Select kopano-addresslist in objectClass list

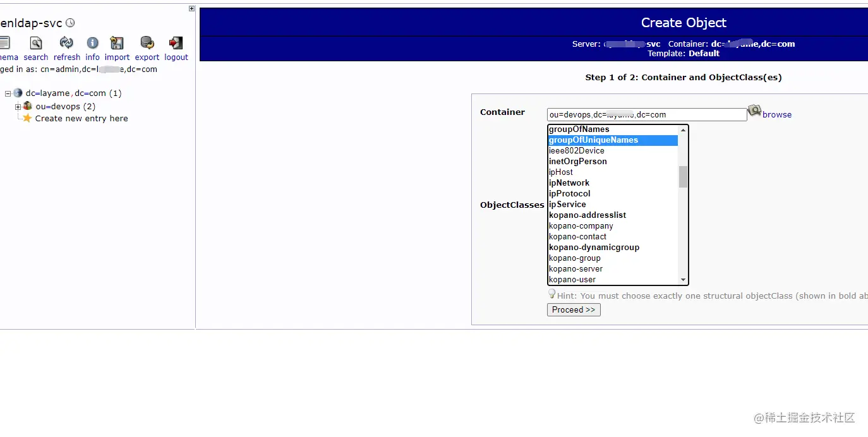tap(613, 215)
